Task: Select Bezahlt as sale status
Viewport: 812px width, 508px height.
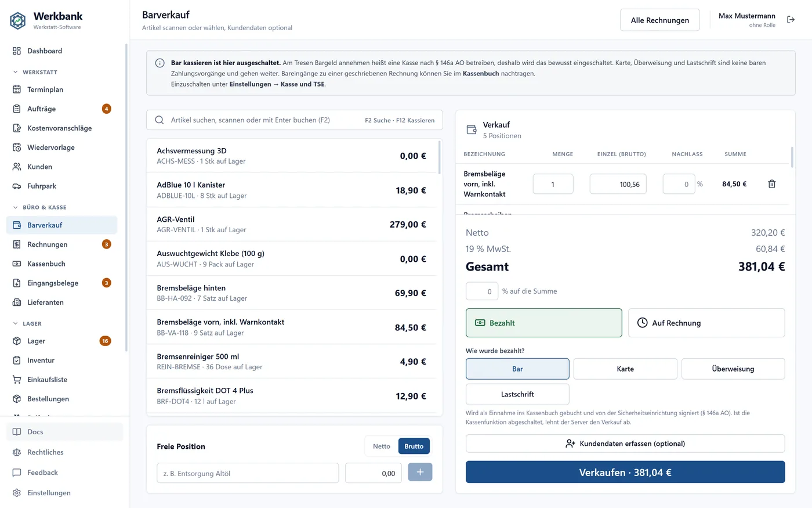Action: pyautogui.click(x=543, y=323)
